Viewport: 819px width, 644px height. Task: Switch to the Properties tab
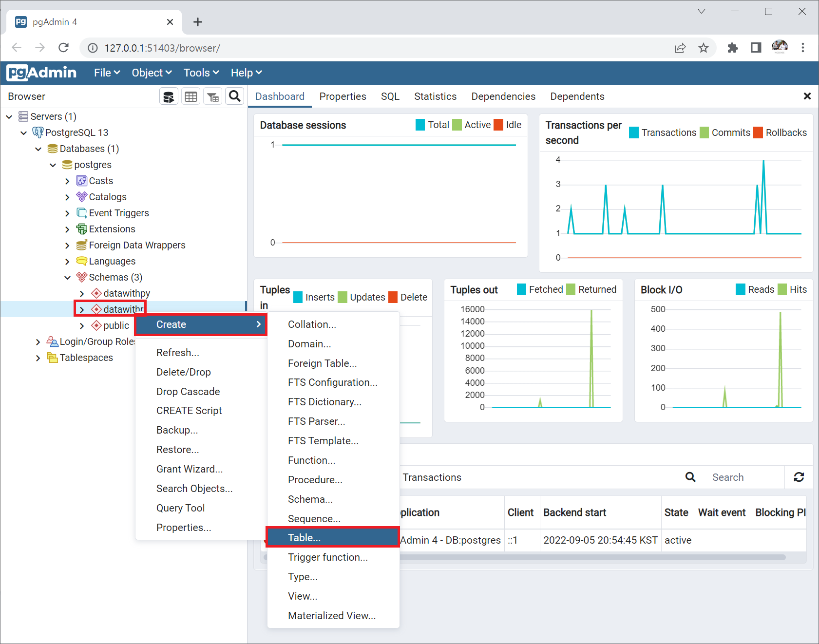click(343, 96)
